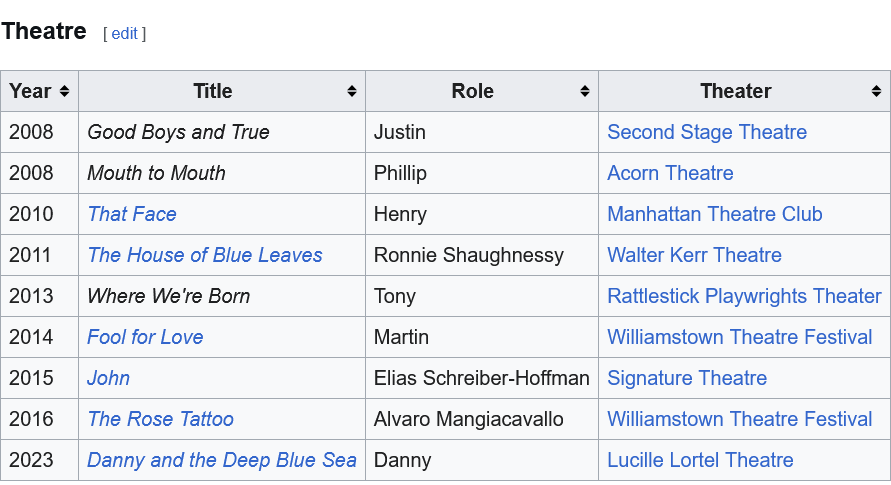The image size is (891, 485).
Task: Follow the Fool for Love link
Action: tap(145, 337)
